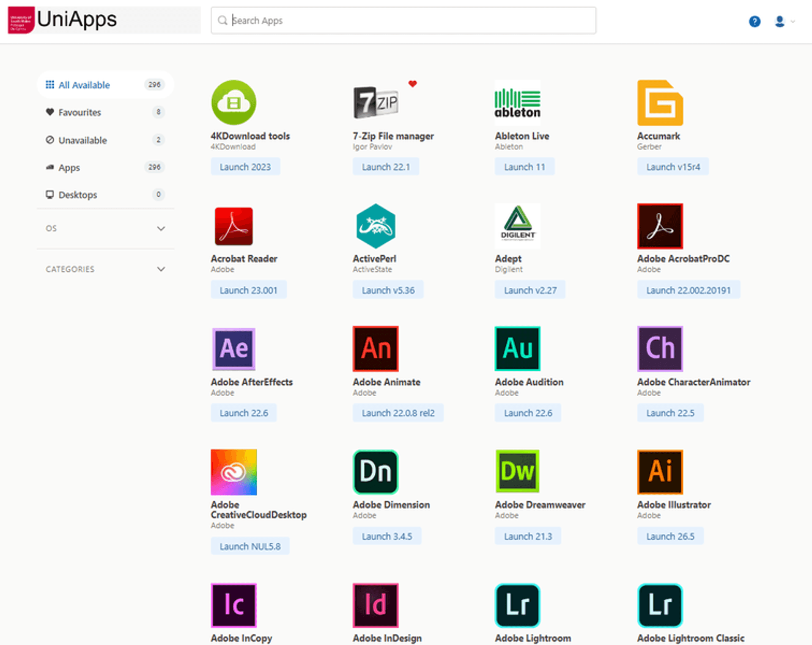Image resolution: width=812 pixels, height=645 pixels.
Task: Launch Adept v2.27
Action: pyautogui.click(x=530, y=290)
